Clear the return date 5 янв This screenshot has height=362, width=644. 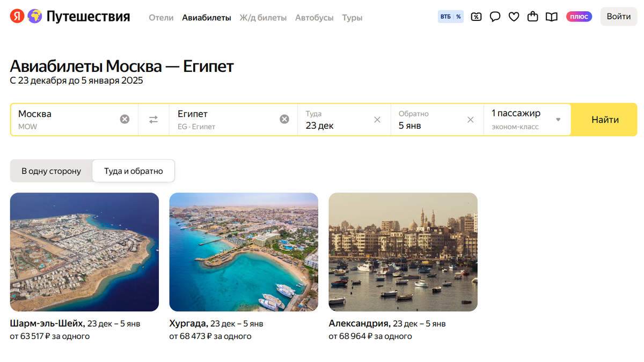[471, 120]
